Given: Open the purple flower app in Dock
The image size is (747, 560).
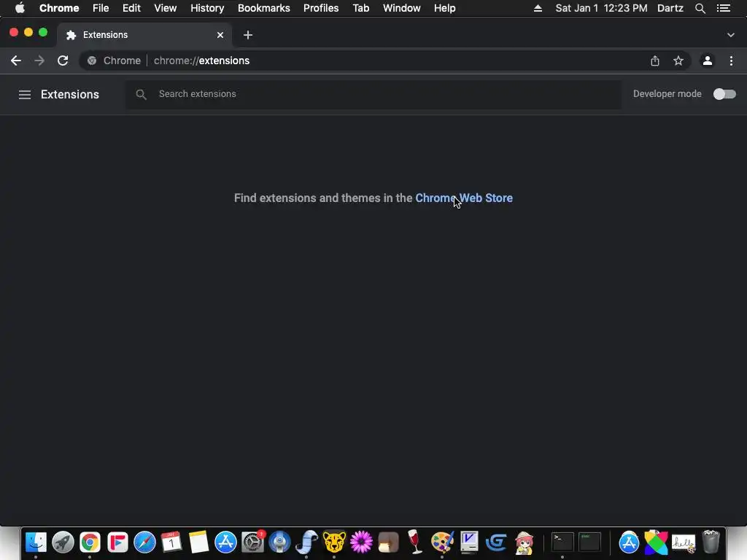Looking at the screenshot, I should point(361,542).
